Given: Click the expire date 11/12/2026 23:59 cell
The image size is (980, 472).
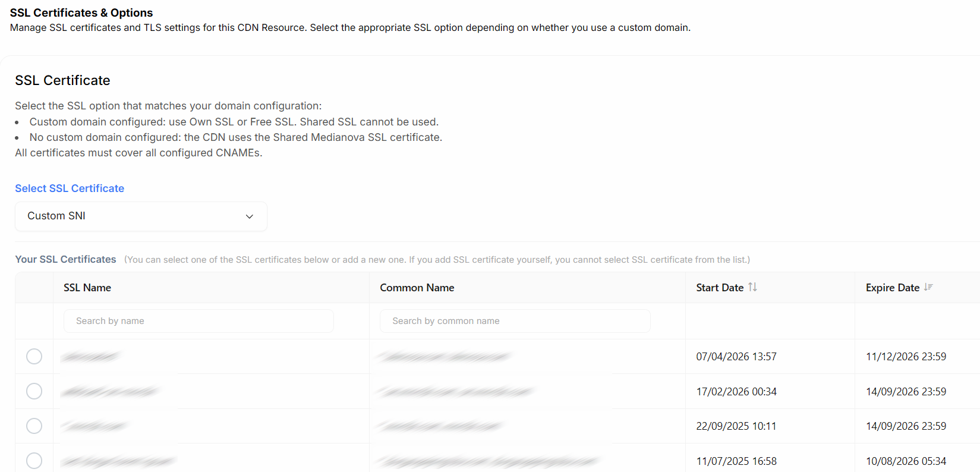Looking at the screenshot, I should point(906,357).
